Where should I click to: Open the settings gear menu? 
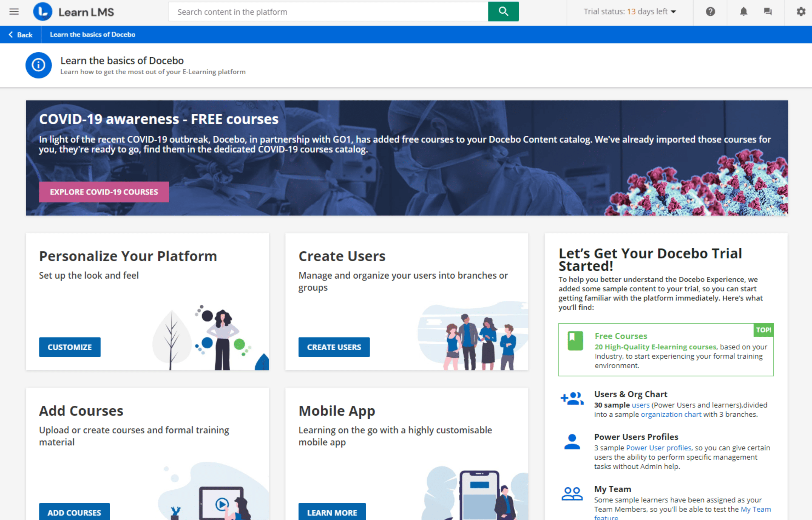800,12
